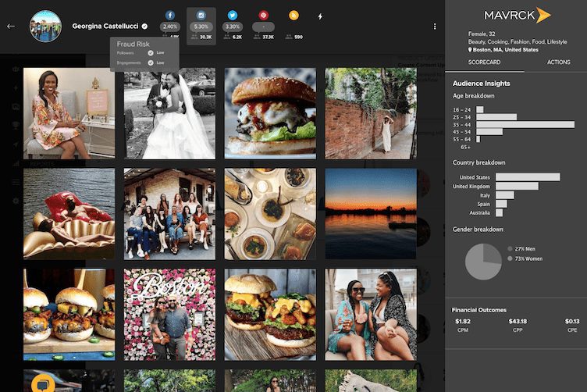Click the Fraud Risk heading
The image size is (587, 392).
pos(133,44)
